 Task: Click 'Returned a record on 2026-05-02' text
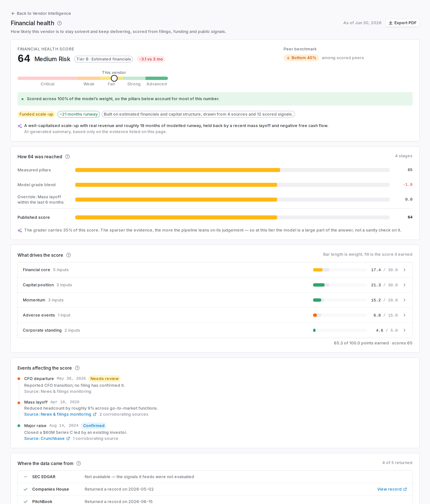coord(119,489)
